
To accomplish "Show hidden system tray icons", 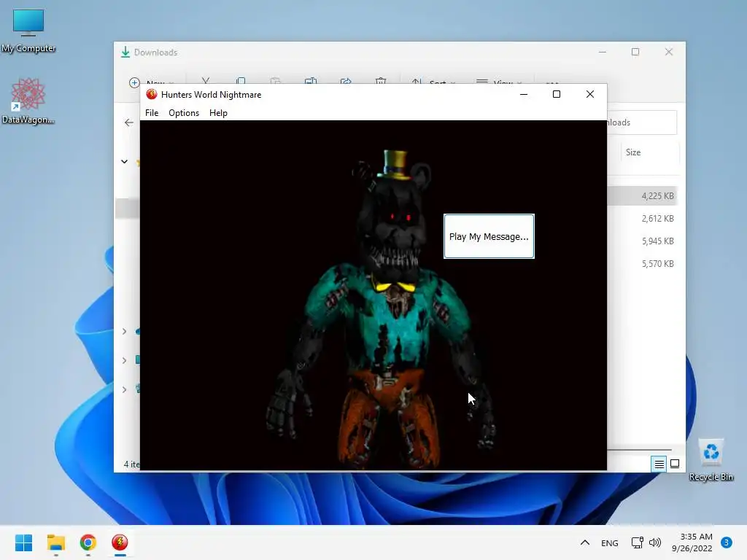I will pyautogui.click(x=585, y=542).
